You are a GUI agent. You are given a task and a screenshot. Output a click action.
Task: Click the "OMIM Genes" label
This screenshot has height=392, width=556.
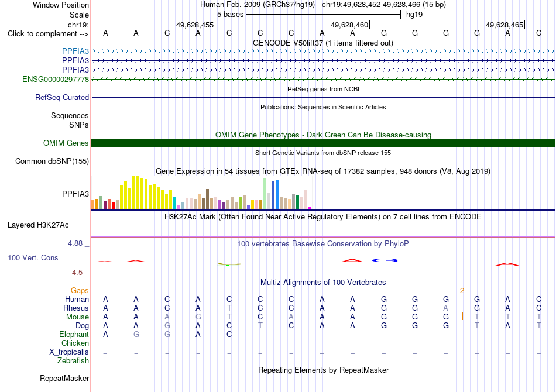(66, 143)
